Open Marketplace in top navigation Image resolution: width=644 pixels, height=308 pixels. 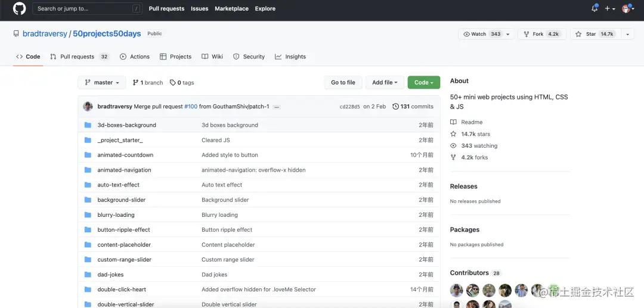pos(231,8)
